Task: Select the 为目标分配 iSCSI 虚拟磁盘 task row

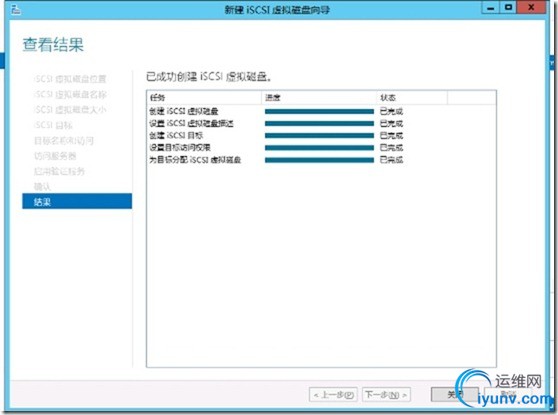Action: [321, 160]
